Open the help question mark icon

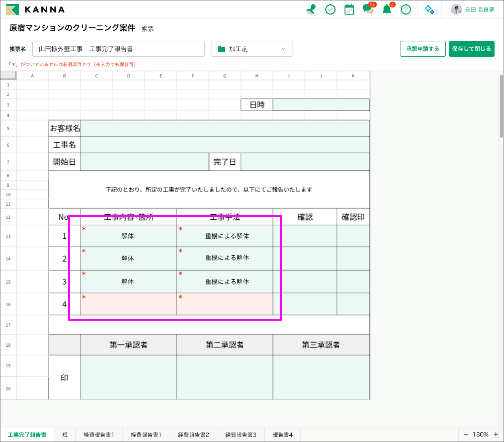tap(406, 9)
